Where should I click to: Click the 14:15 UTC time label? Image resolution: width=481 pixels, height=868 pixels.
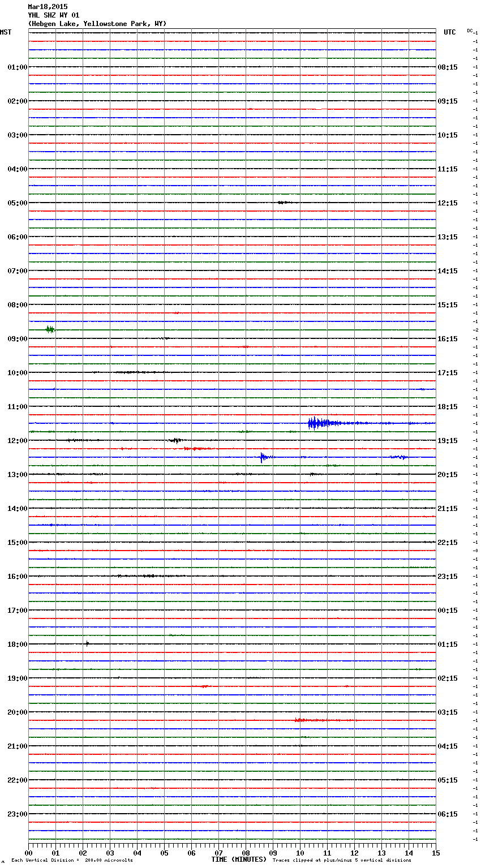[448, 271]
